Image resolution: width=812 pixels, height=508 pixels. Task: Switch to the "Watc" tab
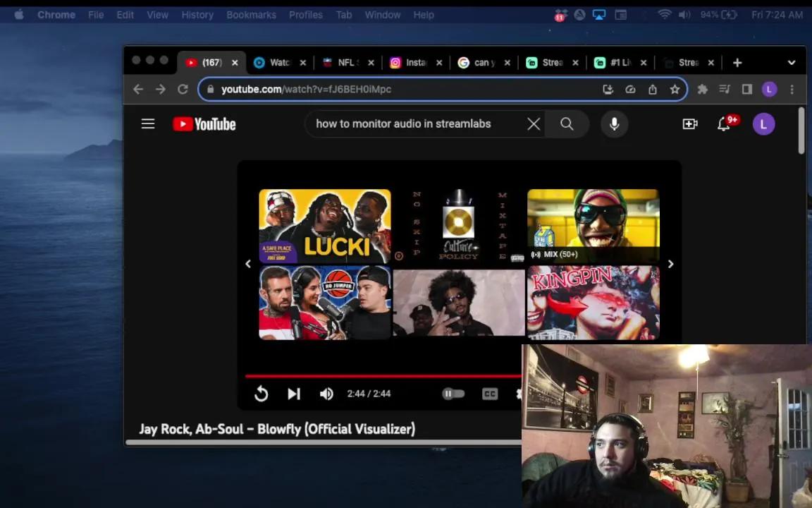coord(280,63)
